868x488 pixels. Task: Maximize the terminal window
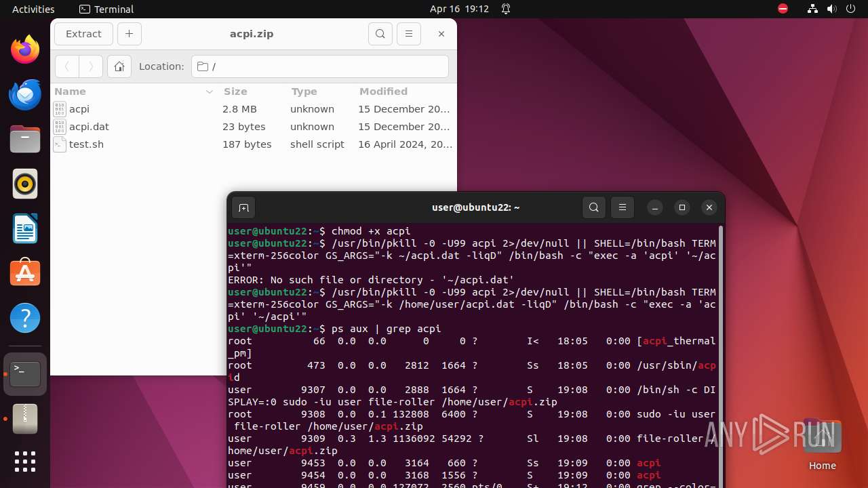(x=682, y=208)
